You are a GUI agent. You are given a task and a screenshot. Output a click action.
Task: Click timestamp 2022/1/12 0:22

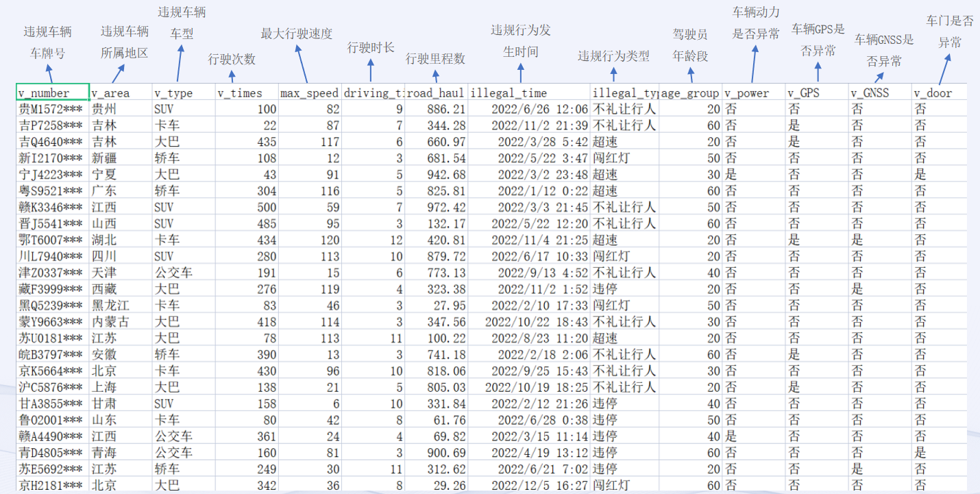coord(529,191)
